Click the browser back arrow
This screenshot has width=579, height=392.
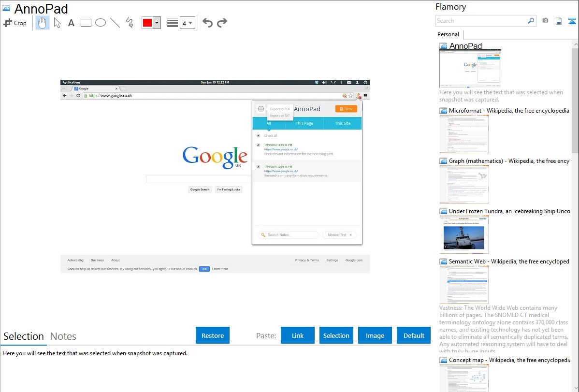[x=65, y=95]
